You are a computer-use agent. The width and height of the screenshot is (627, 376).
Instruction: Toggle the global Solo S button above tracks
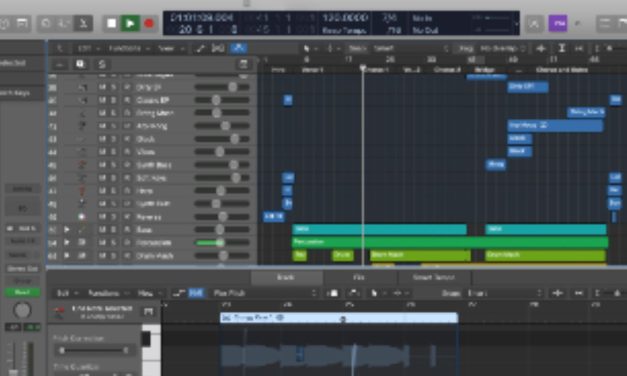pos(102,64)
